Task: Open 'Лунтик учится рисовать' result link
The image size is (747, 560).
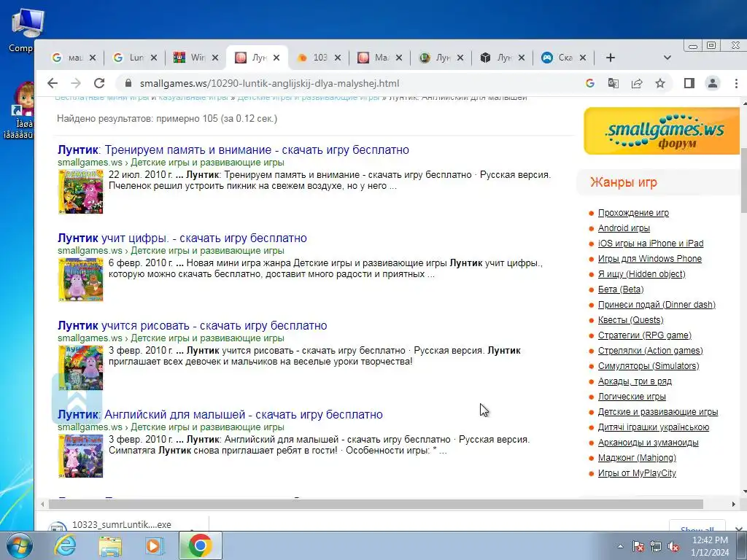Action: 192,326
